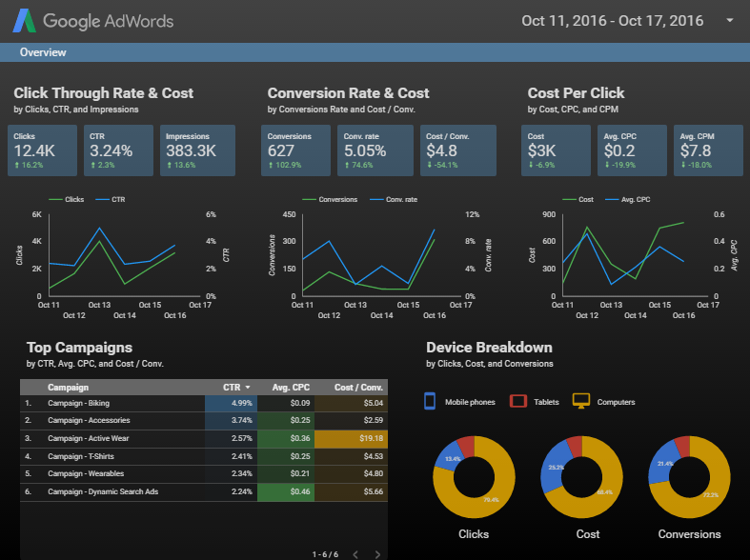Open the date range dropdown arrow

point(729,21)
